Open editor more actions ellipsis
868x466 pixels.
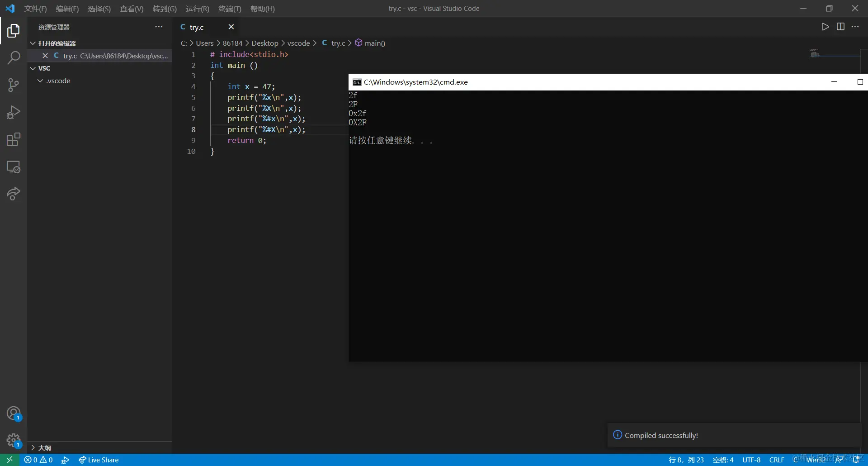point(855,27)
